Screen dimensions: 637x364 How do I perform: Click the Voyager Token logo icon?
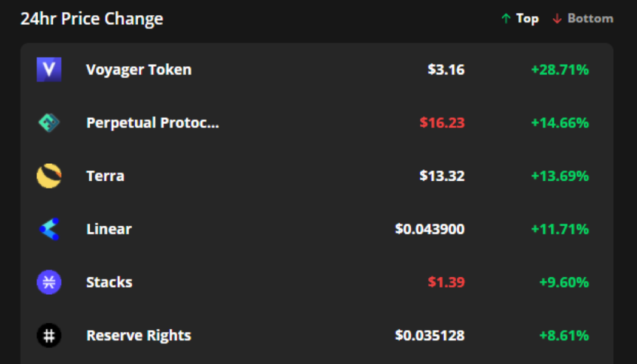[x=47, y=69]
